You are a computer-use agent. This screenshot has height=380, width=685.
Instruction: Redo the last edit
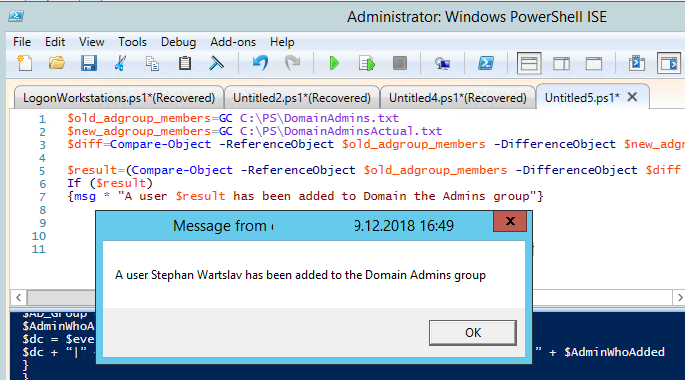pos(293,63)
